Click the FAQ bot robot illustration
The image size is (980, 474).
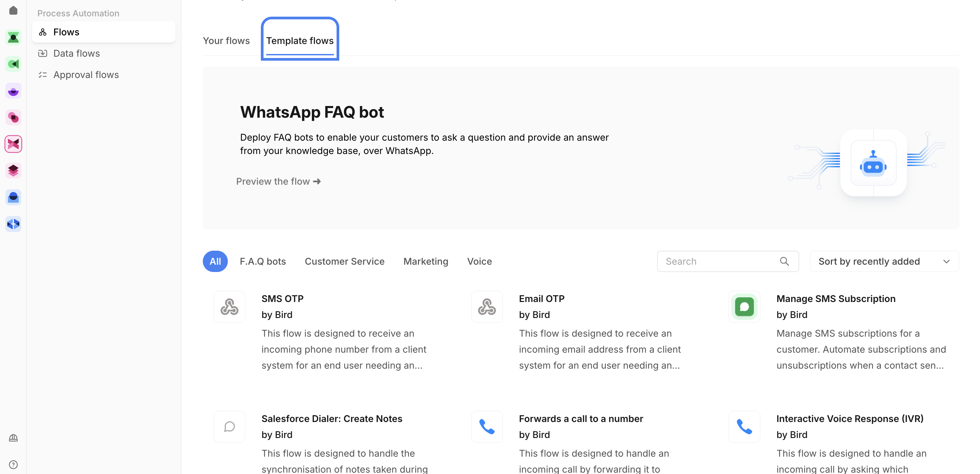click(x=873, y=163)
